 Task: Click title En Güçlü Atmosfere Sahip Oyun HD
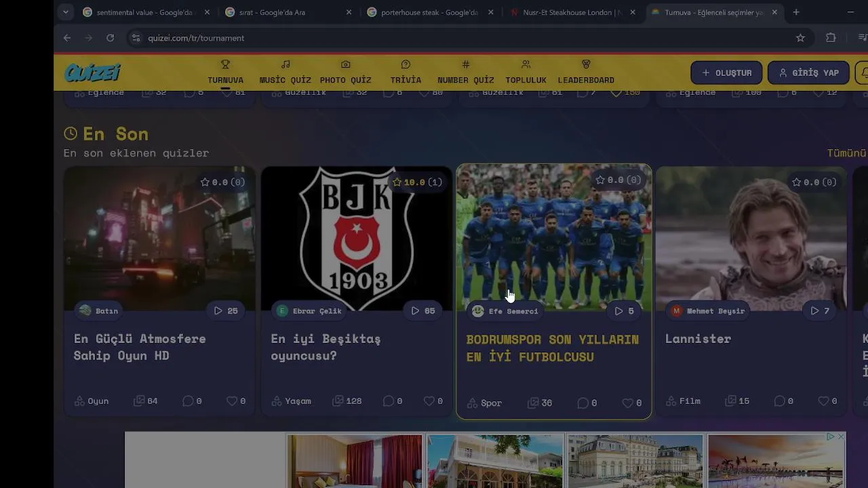coord(140,347)
